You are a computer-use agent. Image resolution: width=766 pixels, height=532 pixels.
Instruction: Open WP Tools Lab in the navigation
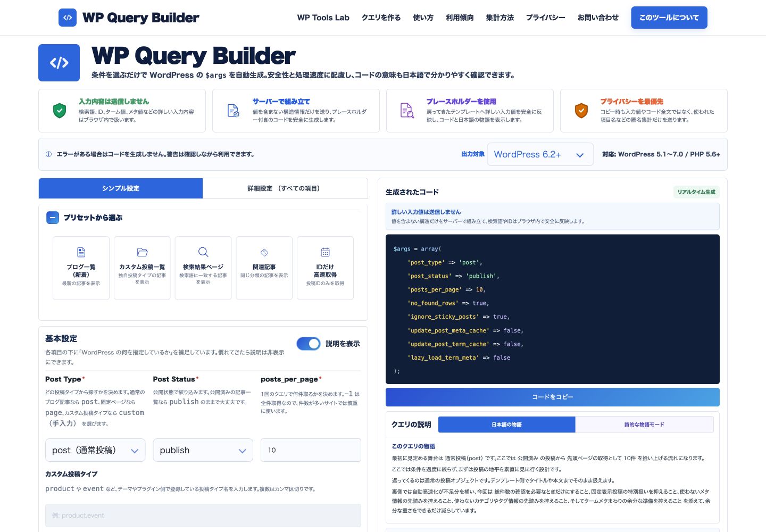tap(323, 18)
